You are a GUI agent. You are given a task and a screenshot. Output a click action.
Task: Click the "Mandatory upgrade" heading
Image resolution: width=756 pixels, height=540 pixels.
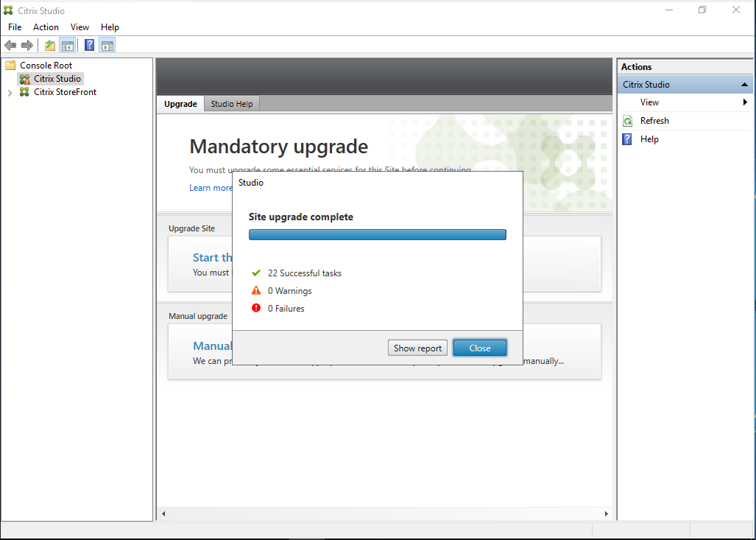279,146
